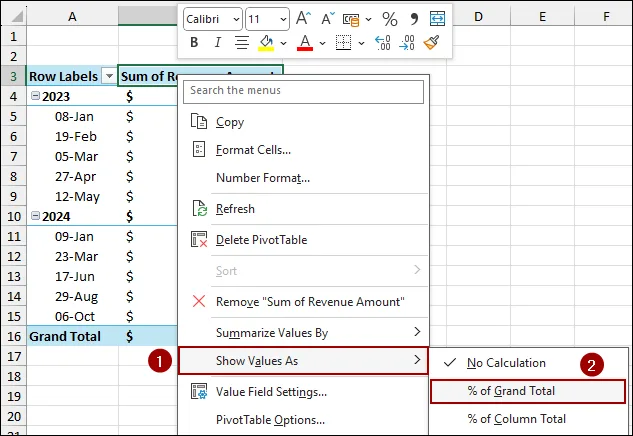Click the 29-Aug row label
Screen dimensions: 633x436
[76, 297]
